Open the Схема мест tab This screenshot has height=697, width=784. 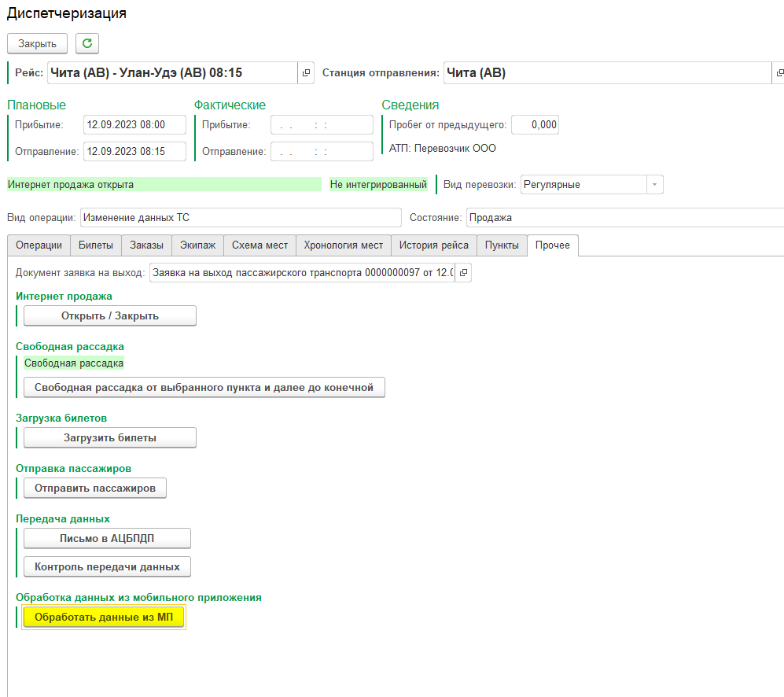tap(259, 245)
